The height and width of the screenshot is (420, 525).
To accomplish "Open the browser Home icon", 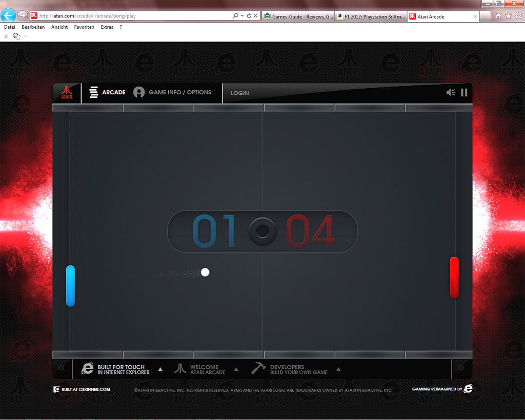I will point(498,16).
